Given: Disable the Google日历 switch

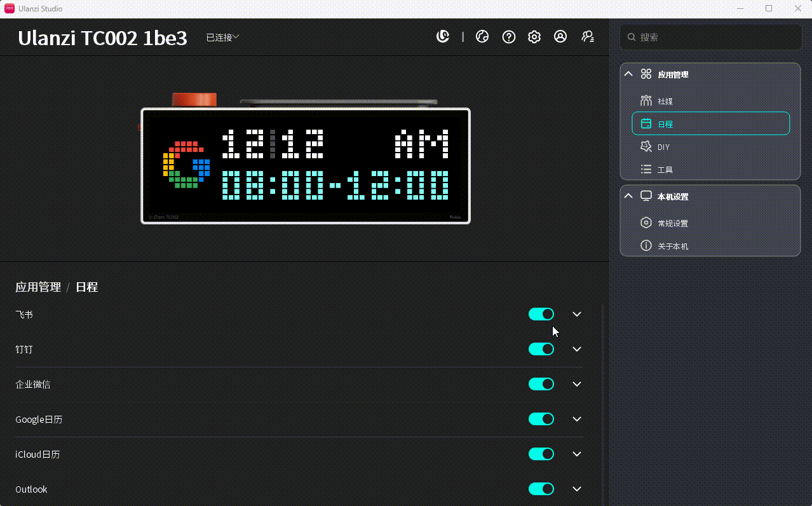Looking at the screenshot, I should [x=541, y=419].
